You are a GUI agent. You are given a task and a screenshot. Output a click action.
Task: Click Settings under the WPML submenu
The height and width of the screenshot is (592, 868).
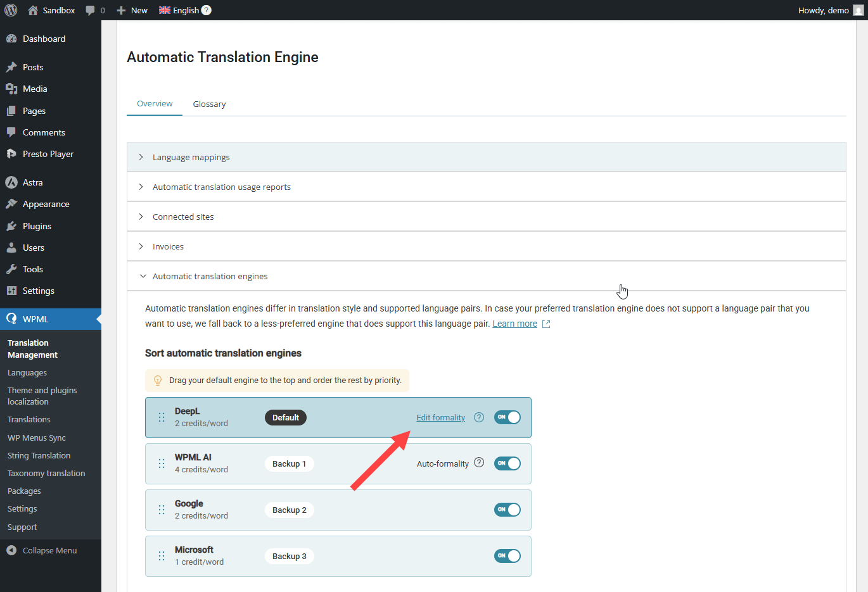[22, 508]
